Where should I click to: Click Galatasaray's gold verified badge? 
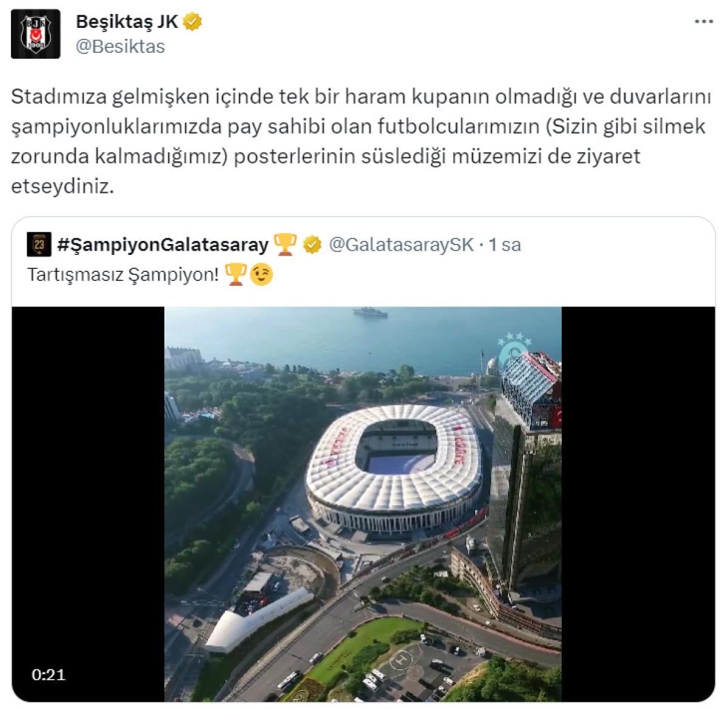tap(312, 245)
